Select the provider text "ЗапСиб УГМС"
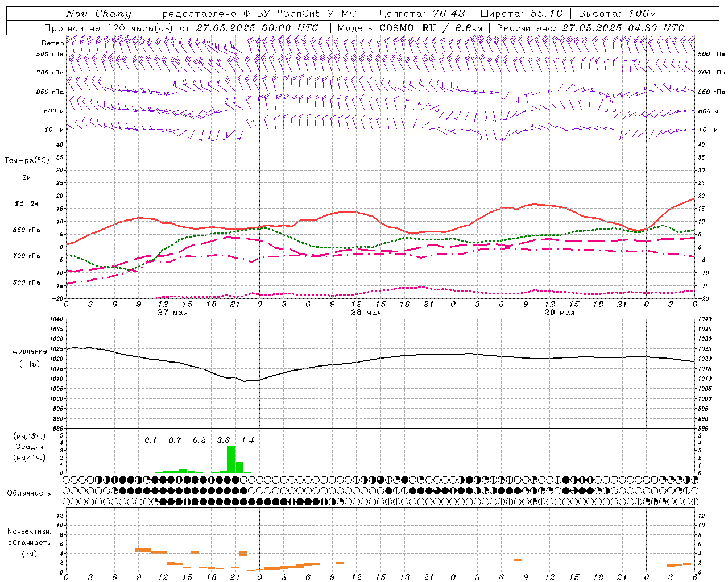 pyautogui.click(x=318, y=14)
